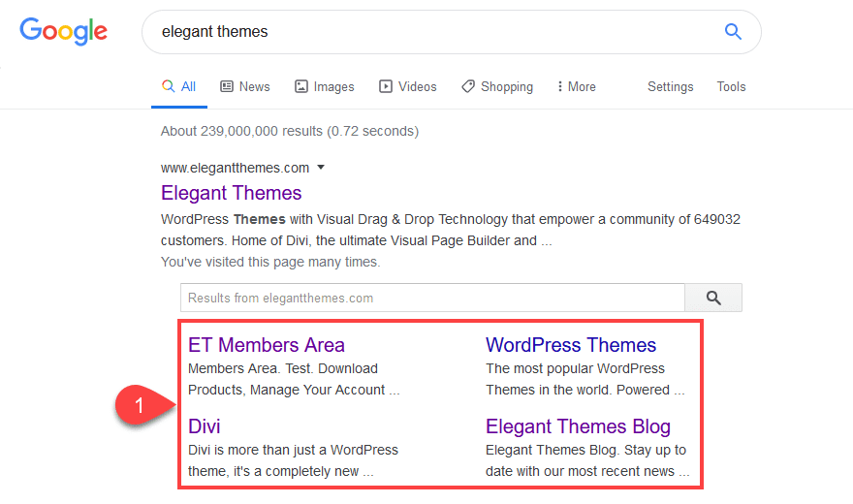Click the blue search magnifier icon
This screenshot has height=504, width=853.
733,32
